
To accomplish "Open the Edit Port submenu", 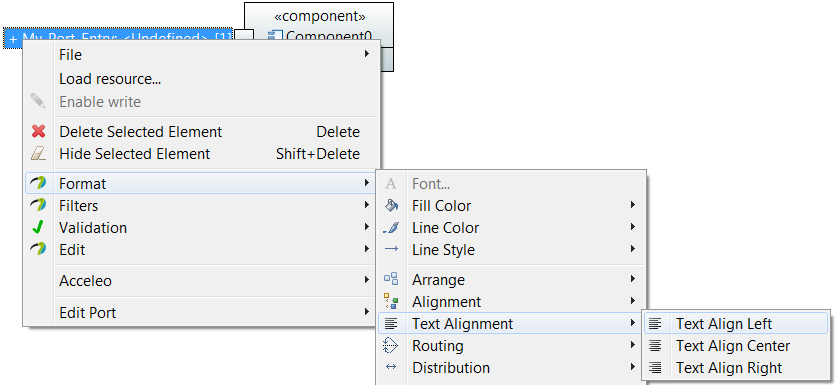I will [x=201, y=312].
